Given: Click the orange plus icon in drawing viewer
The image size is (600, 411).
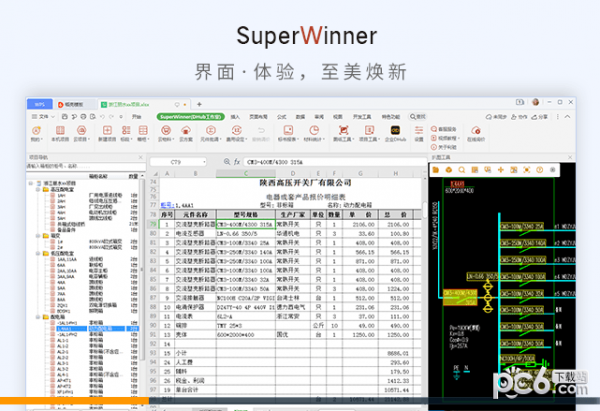Looking at the screenshot, I should [x=501, y=170].
